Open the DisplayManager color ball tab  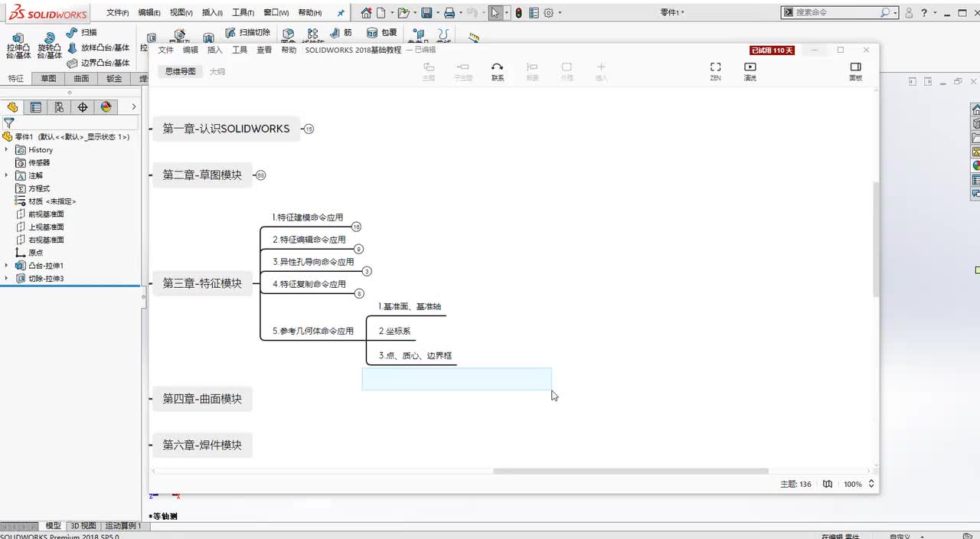[x=106, y=107]
